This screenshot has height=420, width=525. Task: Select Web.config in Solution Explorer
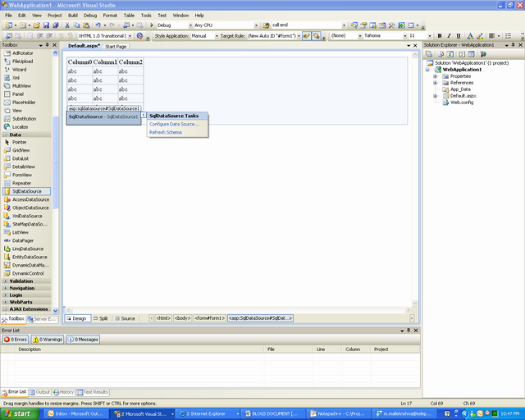(462, 103)
